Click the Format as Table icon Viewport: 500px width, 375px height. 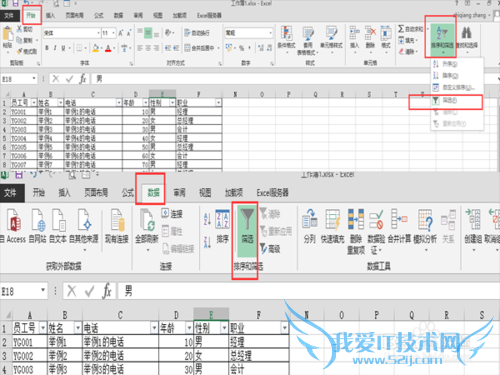pyautogui.click(x=308, y=33)
